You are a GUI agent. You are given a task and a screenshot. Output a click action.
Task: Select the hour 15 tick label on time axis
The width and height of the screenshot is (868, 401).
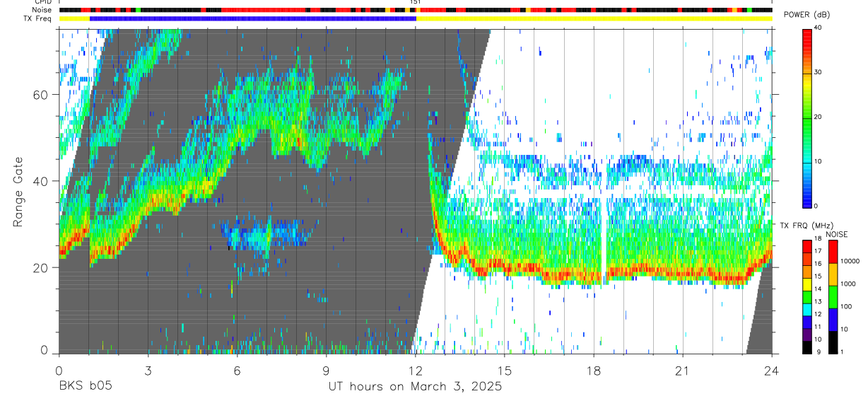504,370
